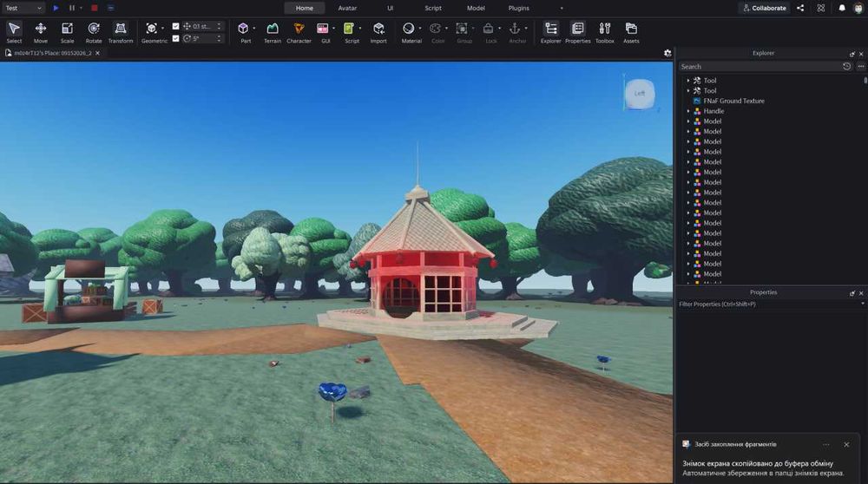Screen dimensions: 868x484
Task: Insert a Character rig
Action: coord(299,32)
